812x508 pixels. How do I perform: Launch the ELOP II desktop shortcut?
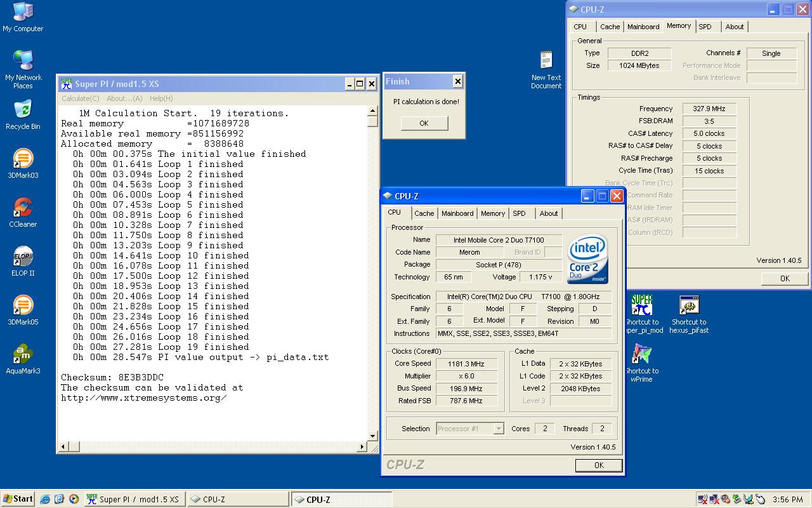(x=23, y=257)
